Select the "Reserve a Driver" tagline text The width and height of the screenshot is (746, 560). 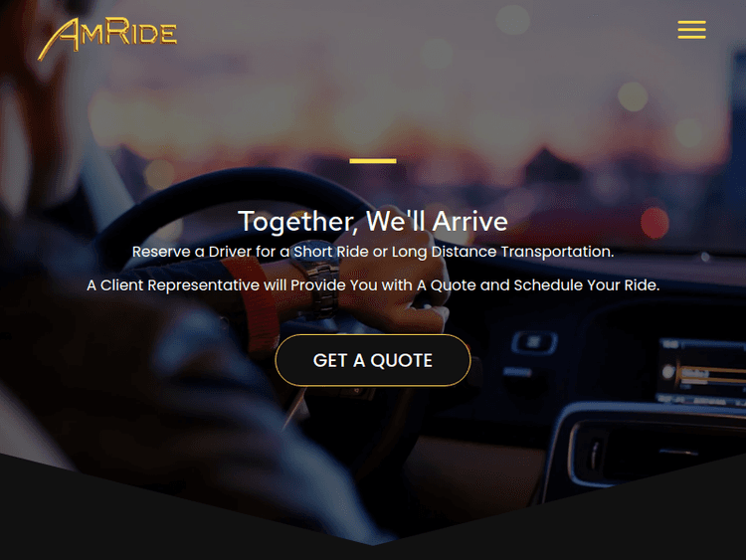point(373,252)
